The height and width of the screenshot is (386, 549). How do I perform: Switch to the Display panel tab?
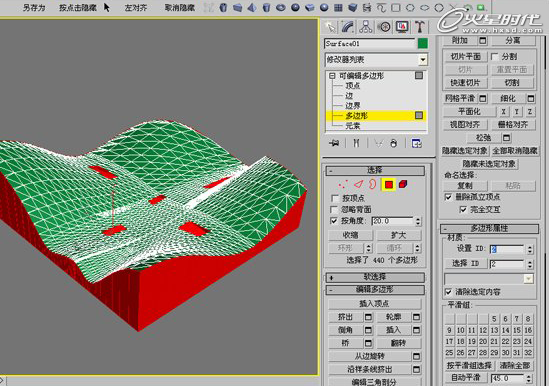(402, 27)
